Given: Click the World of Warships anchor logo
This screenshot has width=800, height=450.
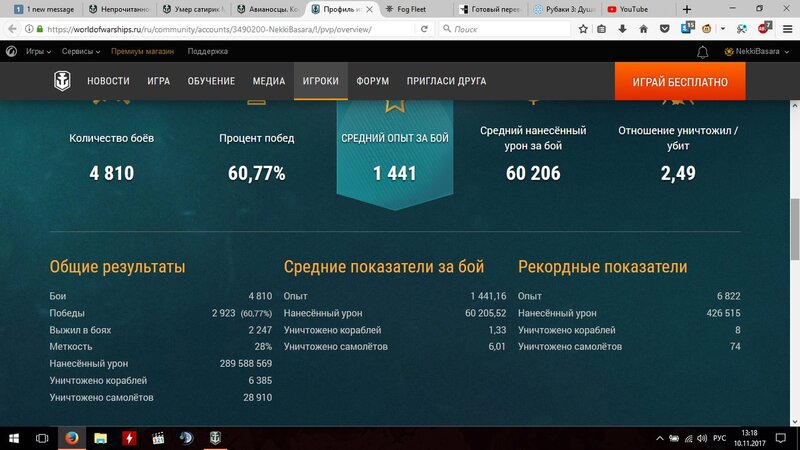Looking at the screenshot, I should coord(62,81).
